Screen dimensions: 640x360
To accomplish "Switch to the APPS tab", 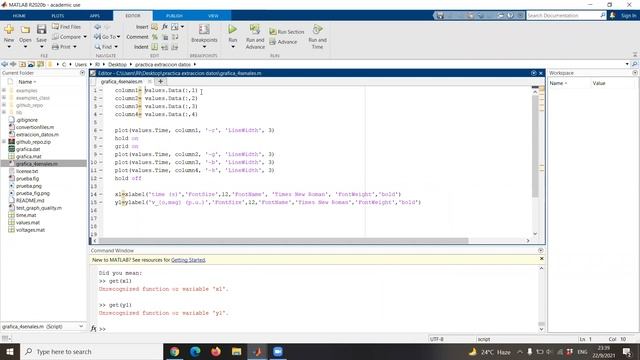I will tap(95, 16).
